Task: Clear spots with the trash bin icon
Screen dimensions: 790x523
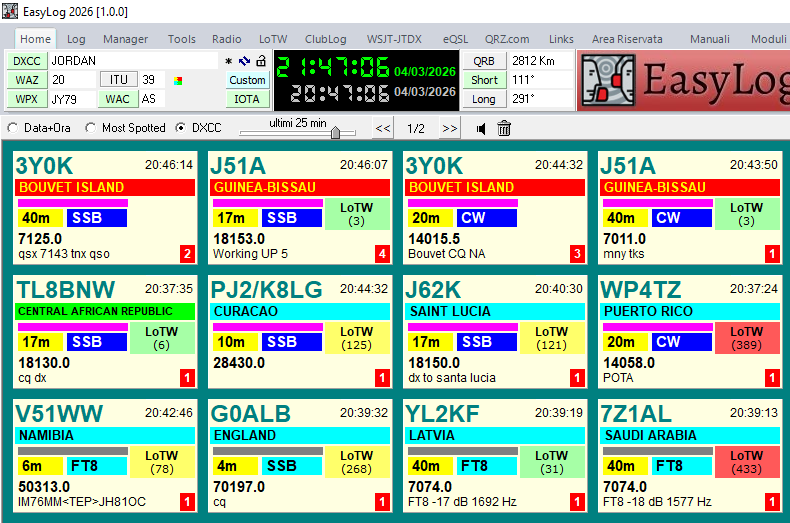Action: click(504, 128)
